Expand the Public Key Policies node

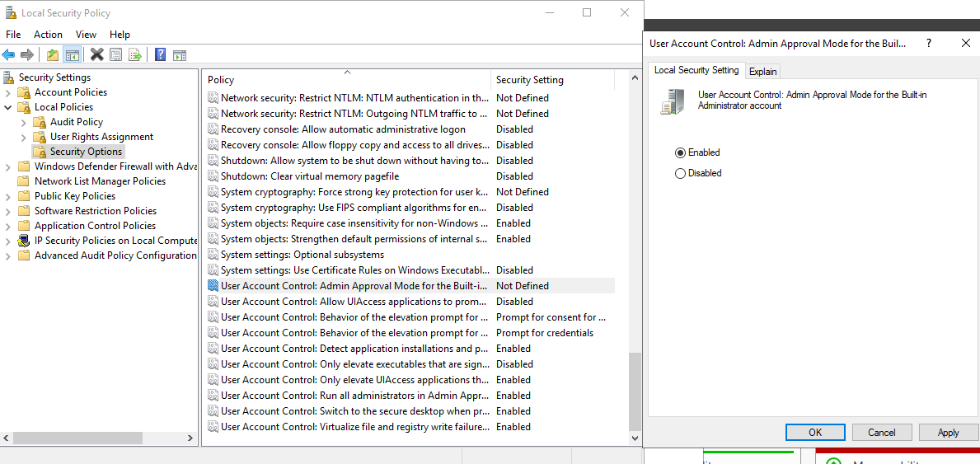click(x=7, y=196)
